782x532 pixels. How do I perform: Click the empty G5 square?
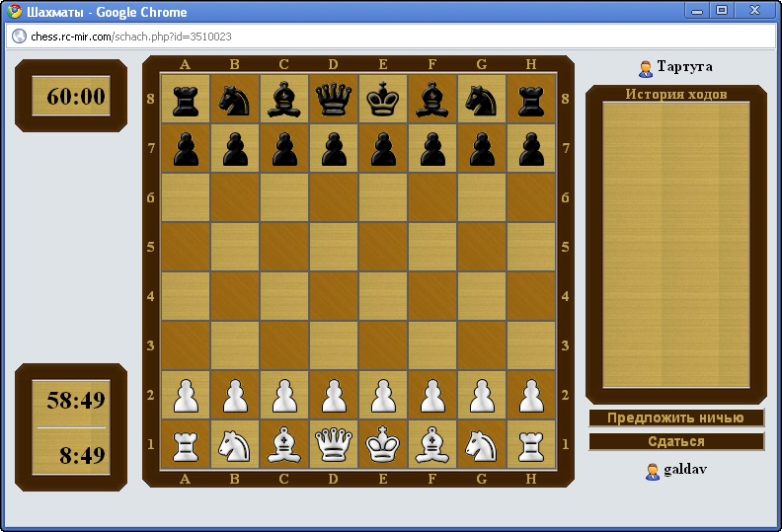pos(482,247)
